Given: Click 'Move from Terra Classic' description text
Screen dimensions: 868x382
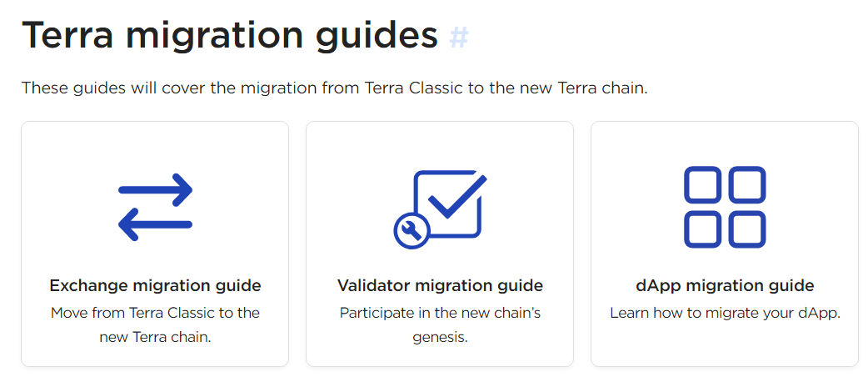Looking at the screenshot, I should [x=155, y=325].
